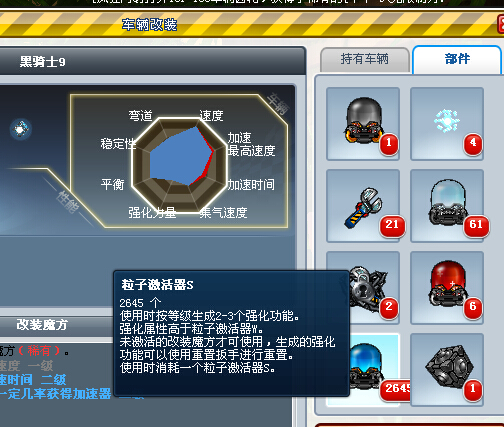Click the blue octagon stats radar chart

pos(180,165)
